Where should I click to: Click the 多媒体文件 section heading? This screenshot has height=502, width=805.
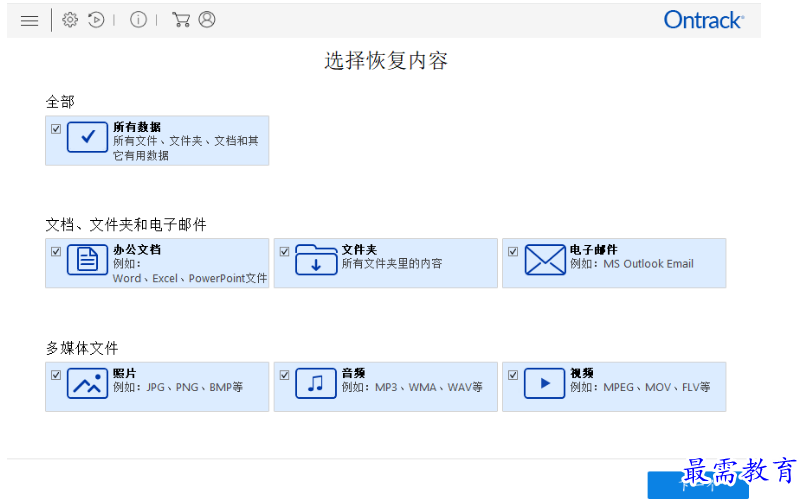coord(82,349)
